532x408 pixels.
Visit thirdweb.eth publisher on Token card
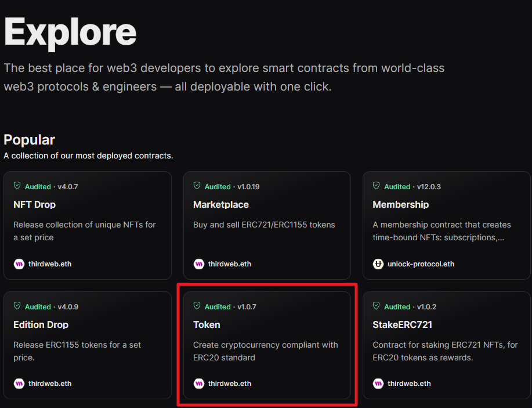click(x=230, y=384)
